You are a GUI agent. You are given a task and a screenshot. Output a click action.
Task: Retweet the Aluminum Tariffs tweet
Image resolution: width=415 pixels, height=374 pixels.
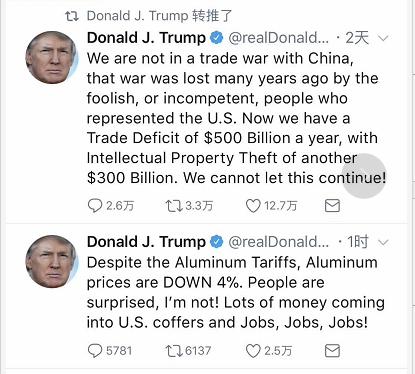(174, 351)
